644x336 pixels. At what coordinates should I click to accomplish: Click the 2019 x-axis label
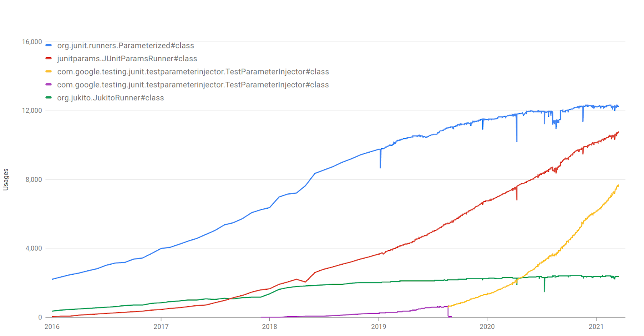[x=378, y=326]
